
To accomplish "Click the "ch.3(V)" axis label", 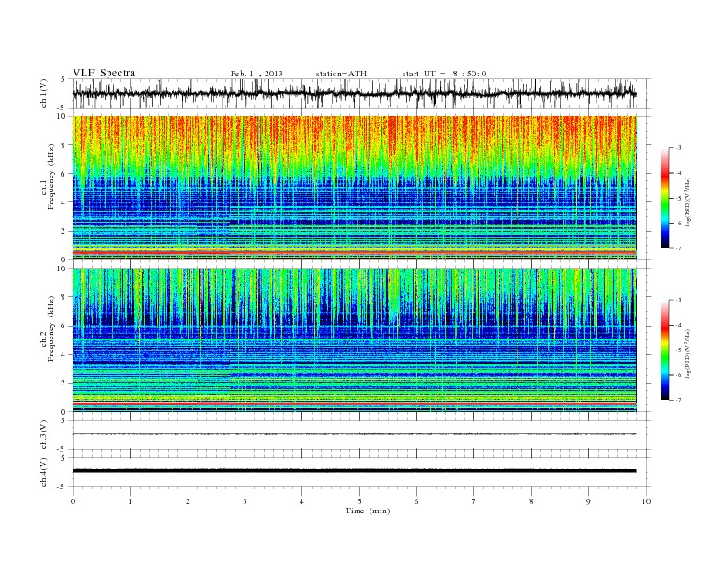I will click(43, 435).
